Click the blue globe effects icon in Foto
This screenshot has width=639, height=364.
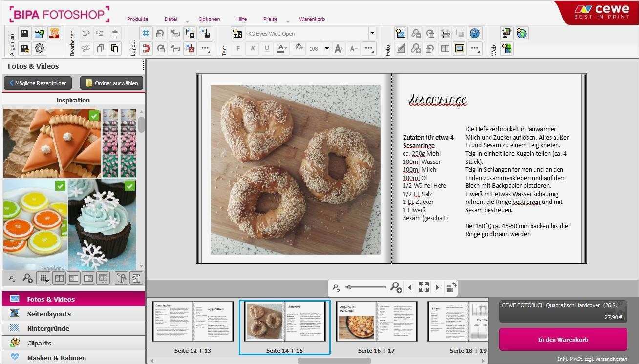coord(475,34)
